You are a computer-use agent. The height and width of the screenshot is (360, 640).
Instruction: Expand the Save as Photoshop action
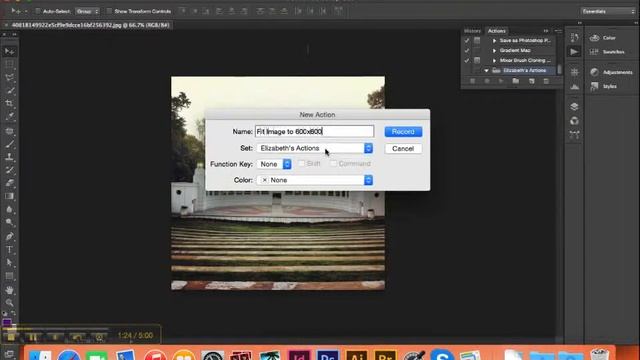click(x=494, y=41)
